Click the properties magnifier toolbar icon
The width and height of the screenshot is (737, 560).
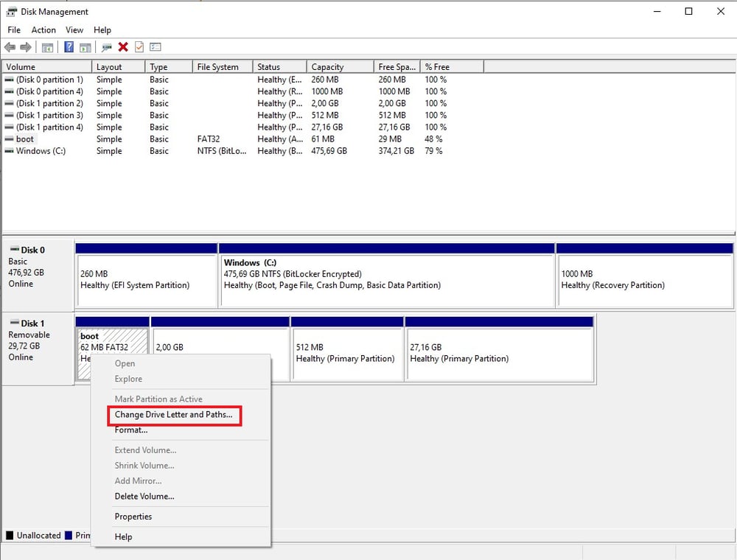(106, 47)
